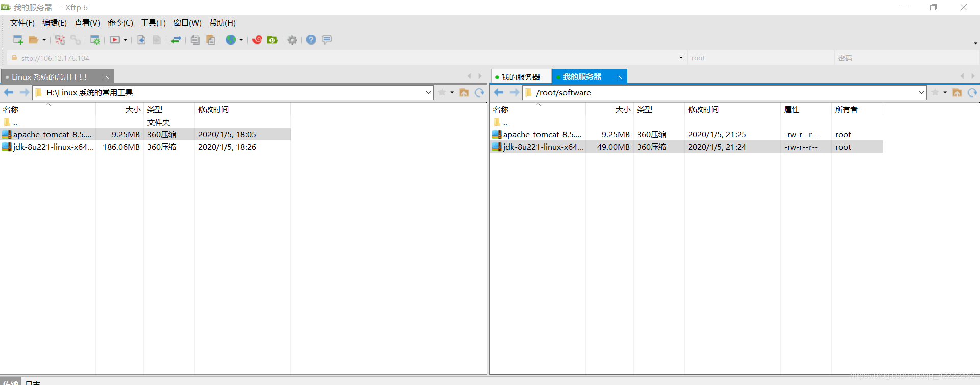The image size is (980, 385).
Task: Click the blue left-arrow transfer icon
Action: [x=141, y=40]
